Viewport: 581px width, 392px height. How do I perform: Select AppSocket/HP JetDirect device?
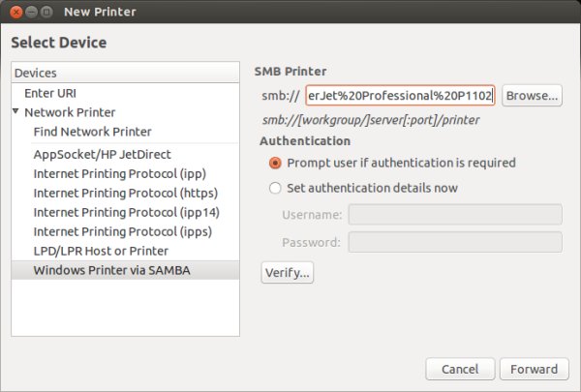tap(107, 154)
